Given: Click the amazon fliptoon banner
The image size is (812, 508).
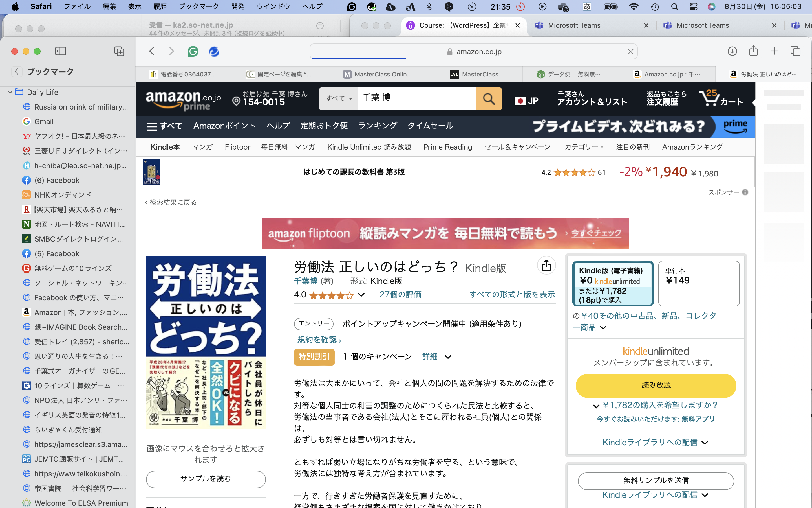Looking at the screenshot, I should 445,233.
